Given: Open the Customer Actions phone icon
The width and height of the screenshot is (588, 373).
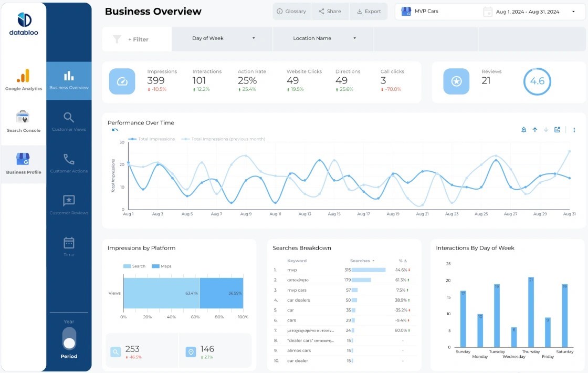Looking at the screenshot, I should pos(69,163).
